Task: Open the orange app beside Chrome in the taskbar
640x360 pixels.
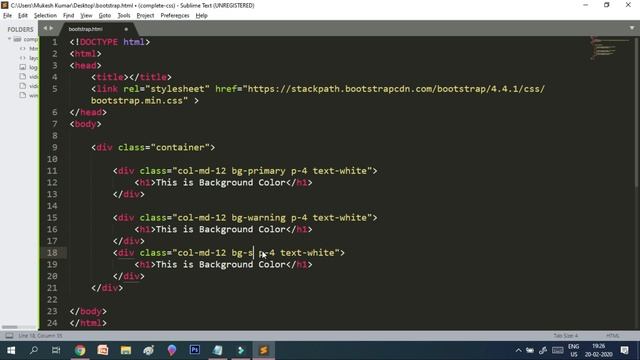Action: click(103, 350)
